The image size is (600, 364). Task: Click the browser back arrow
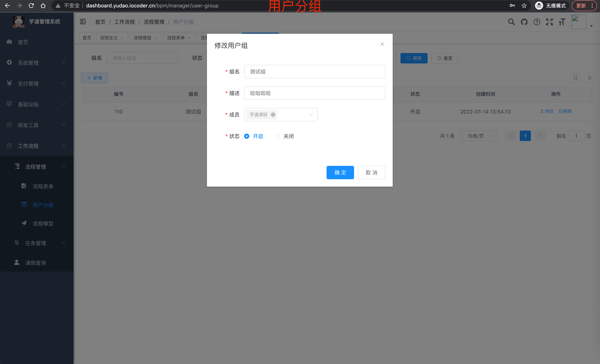point(7,6)
